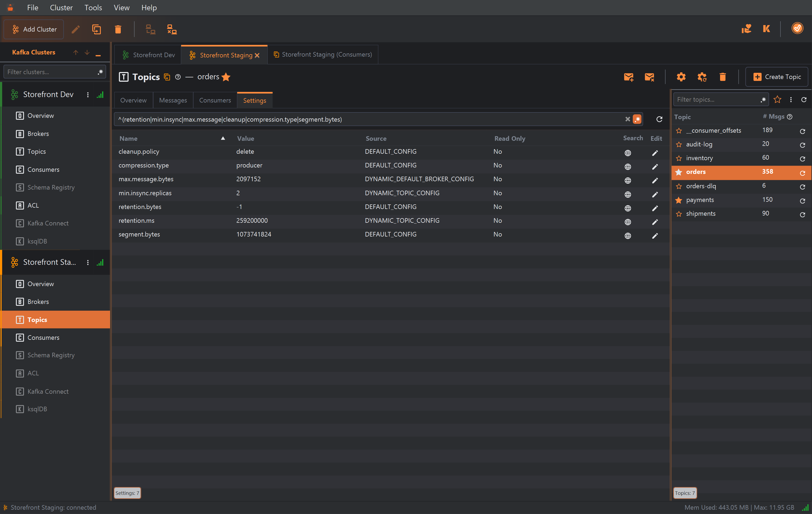
Task: Select the orders-dlq topic row
Action: tap(741, 186)
